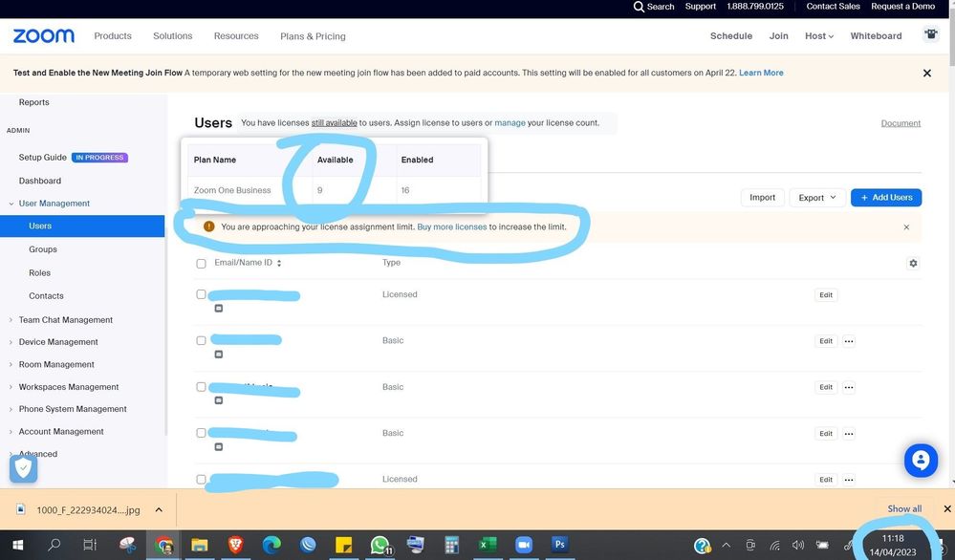Open the downloaded 1000_F_2223430 image from the downloads bar
This screenshot has height=560, width=955.
(85, 509)
